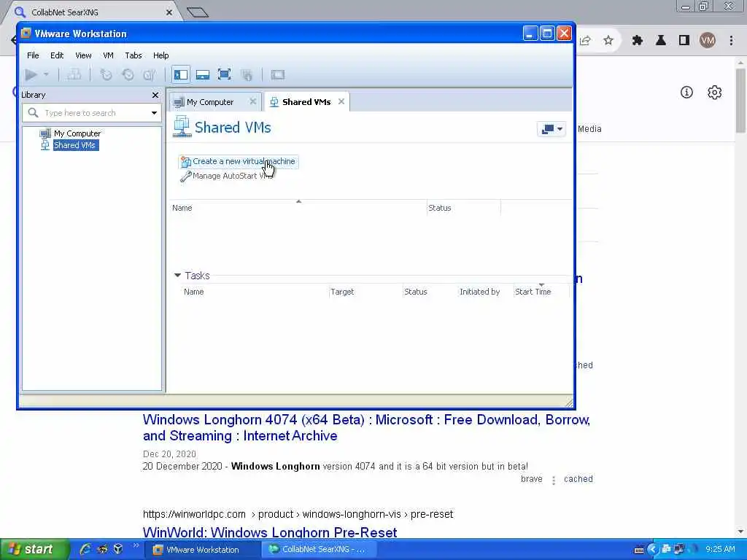The height and width of the screenshot is (560, 747).
Task: Click the Unity mode toolbar icon
Action: (247, 75)
